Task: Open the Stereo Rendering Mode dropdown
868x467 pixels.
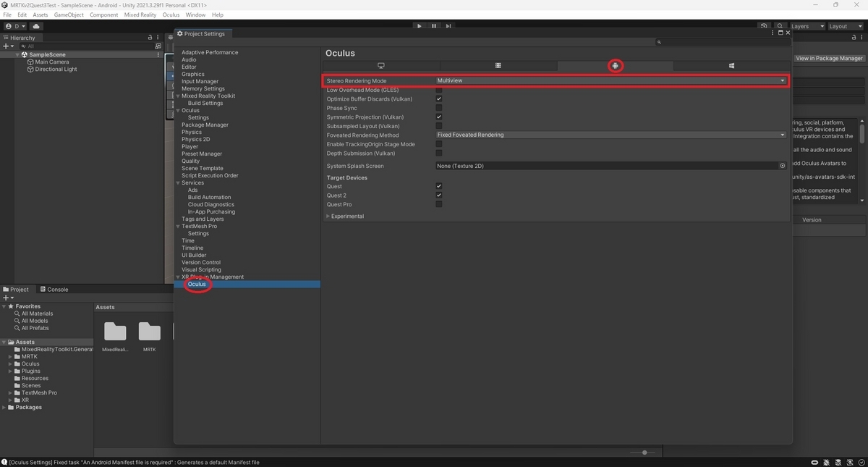Action: pos(611,80)
